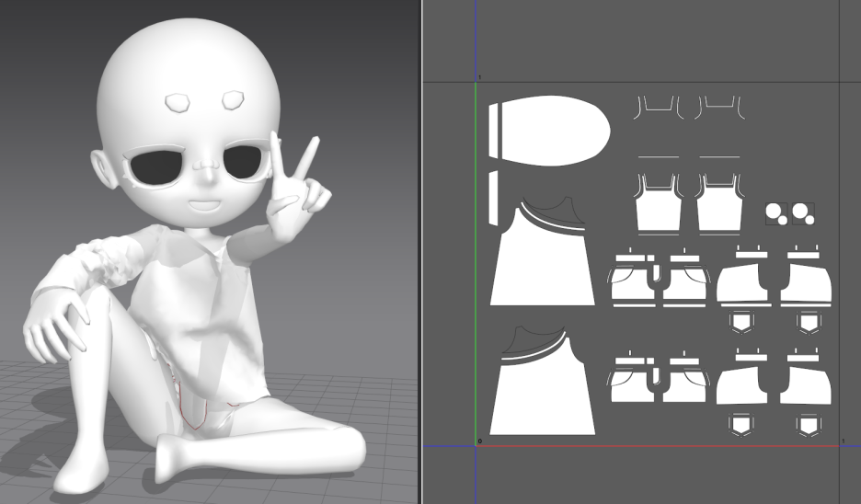861x504 pixels.
Task: Click the filled camisole island beside the button circles
Action: (x=719, y=209)
